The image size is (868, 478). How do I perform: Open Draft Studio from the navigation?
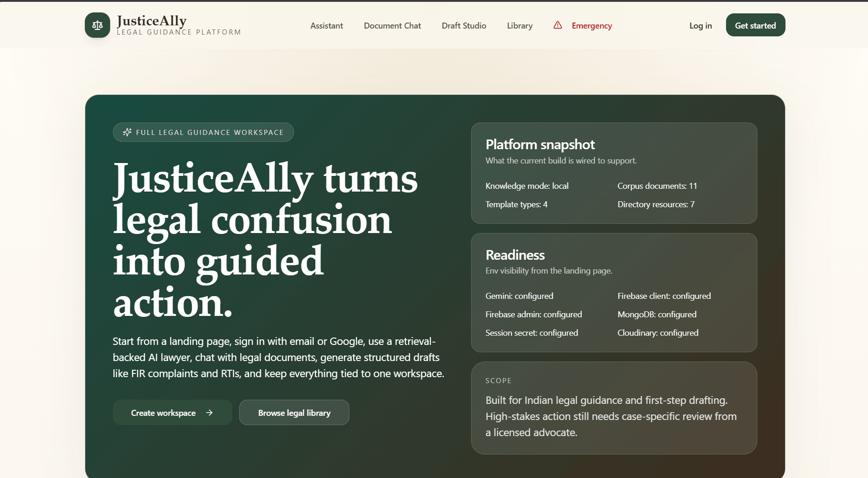pyautogui.click(x=464, y=26)
